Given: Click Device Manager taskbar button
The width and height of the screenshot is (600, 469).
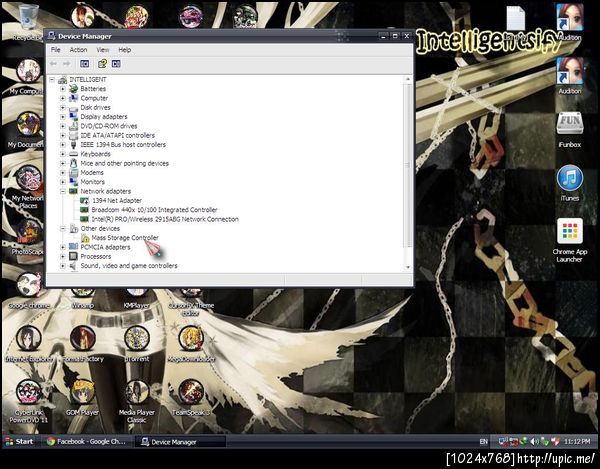Looking at the screenshot, I should (180, 442).
